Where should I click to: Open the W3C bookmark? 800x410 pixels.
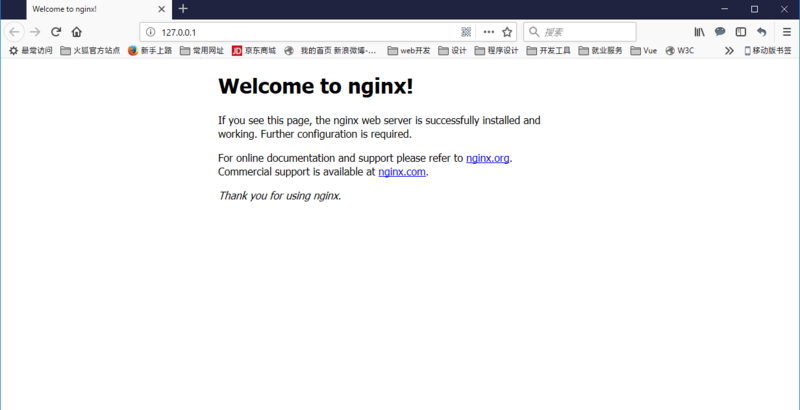click(x=680, y=50)
